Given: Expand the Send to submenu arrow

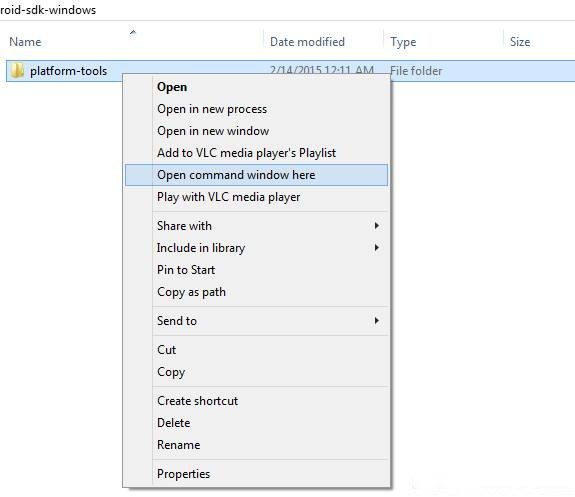Looking at the screenshot, I should coord(377,321).
